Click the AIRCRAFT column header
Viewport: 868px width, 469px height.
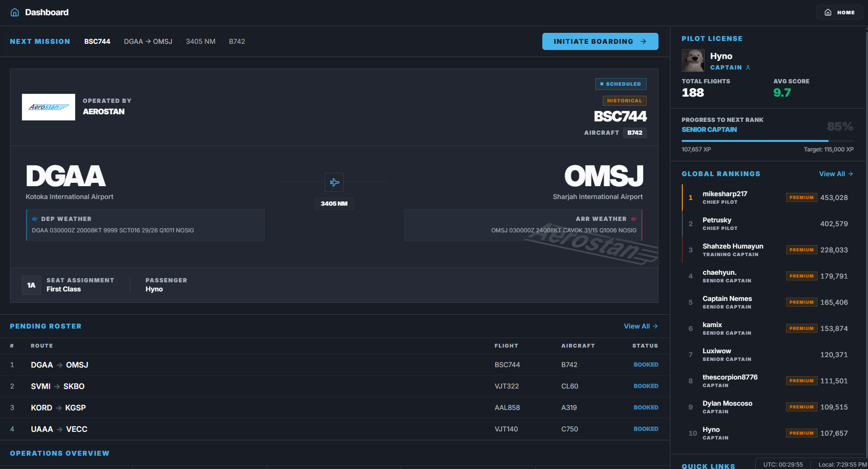(x=578, y=346)
